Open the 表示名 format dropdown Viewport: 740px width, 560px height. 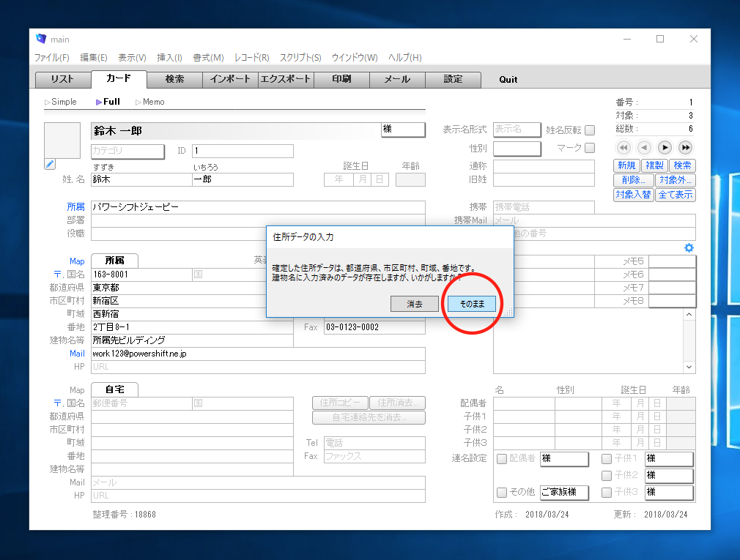(517, 130)
